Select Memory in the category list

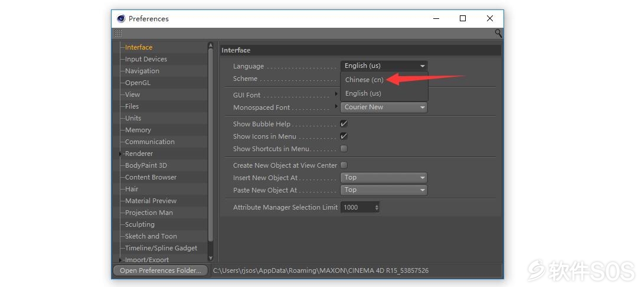[138, 130]
